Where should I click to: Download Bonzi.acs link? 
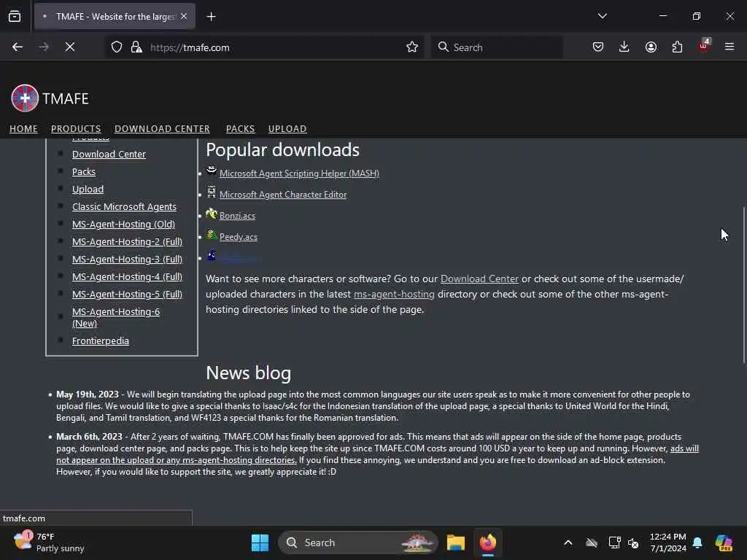(x=237, y=216)
